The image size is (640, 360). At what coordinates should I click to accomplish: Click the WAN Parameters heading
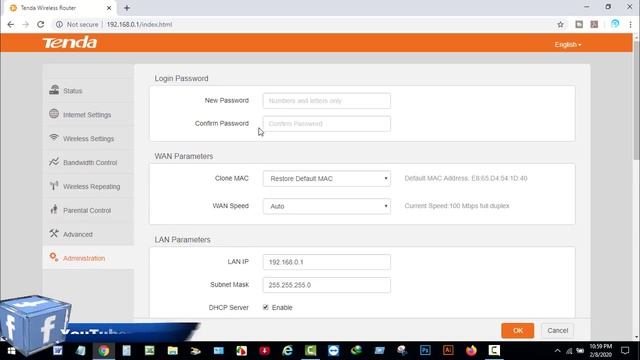[184, 156]
